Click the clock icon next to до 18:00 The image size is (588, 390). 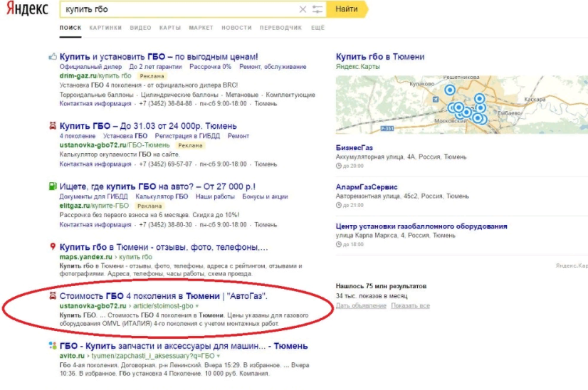[x=339, y=245]
